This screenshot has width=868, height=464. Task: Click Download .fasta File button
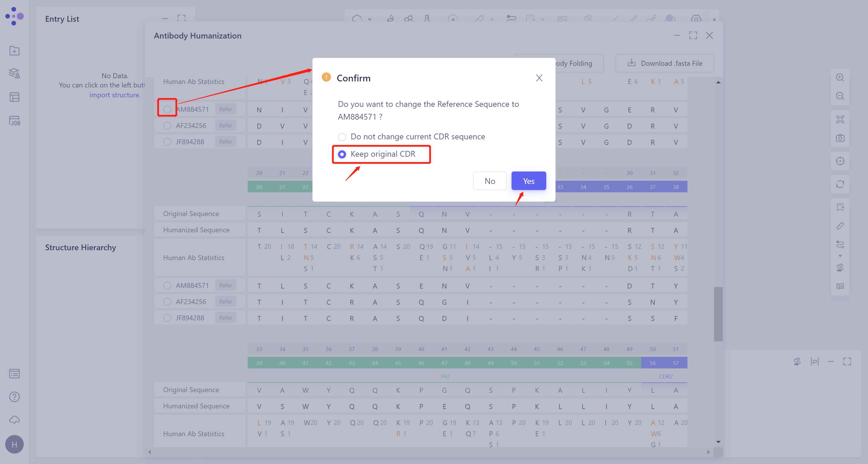[665, 63]
